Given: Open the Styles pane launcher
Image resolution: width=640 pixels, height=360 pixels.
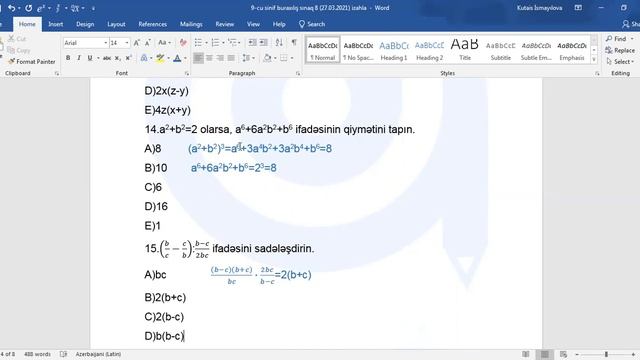Looking at the screenshot, I should pos(597,73).
